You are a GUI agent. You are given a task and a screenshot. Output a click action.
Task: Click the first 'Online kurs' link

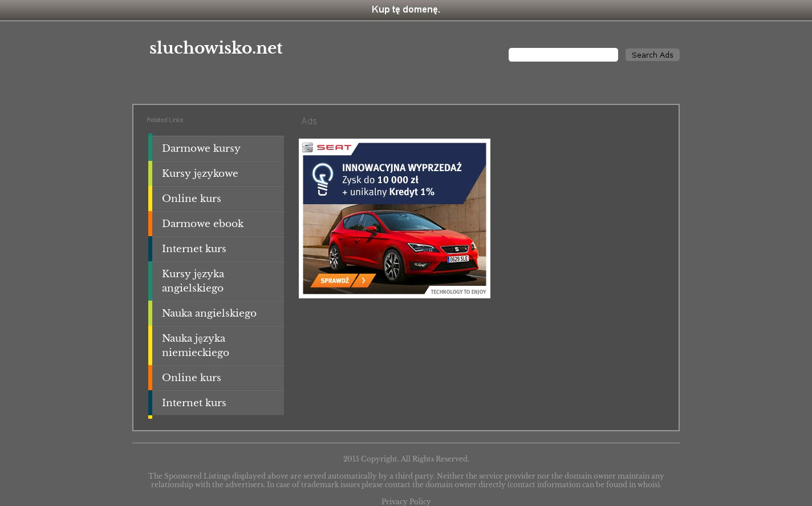tap(191, 199)
